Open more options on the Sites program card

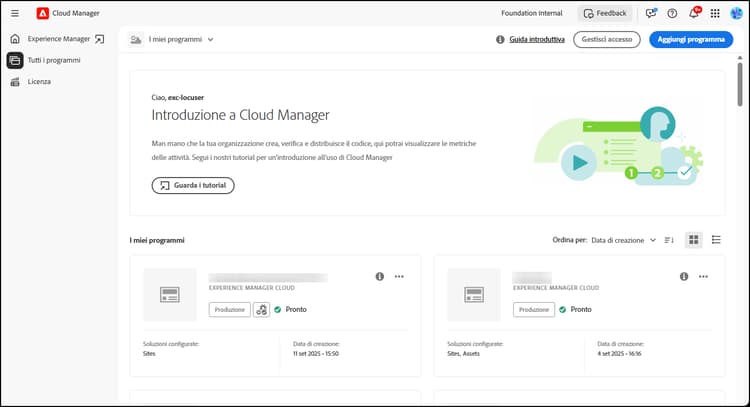[399, 276]
